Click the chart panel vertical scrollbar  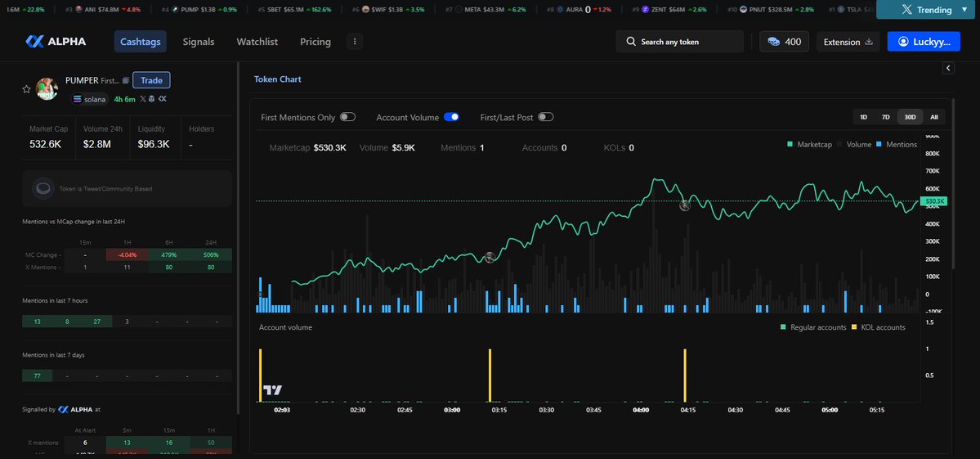coord(953,184)
